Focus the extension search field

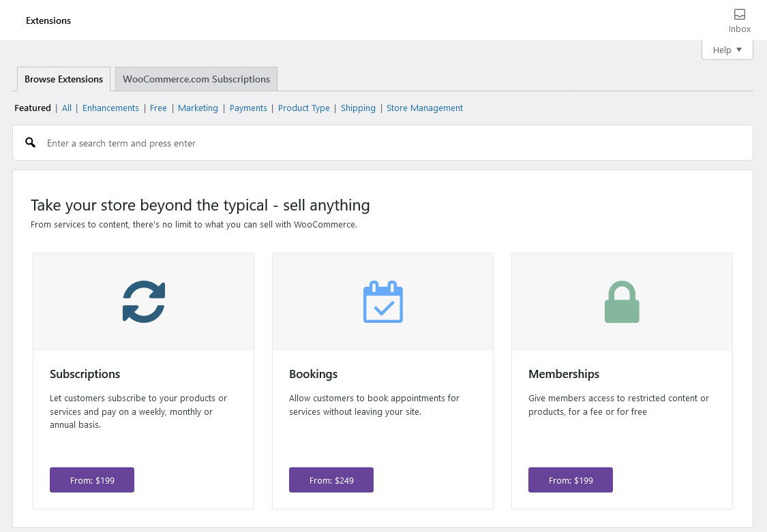pos(382,142)
